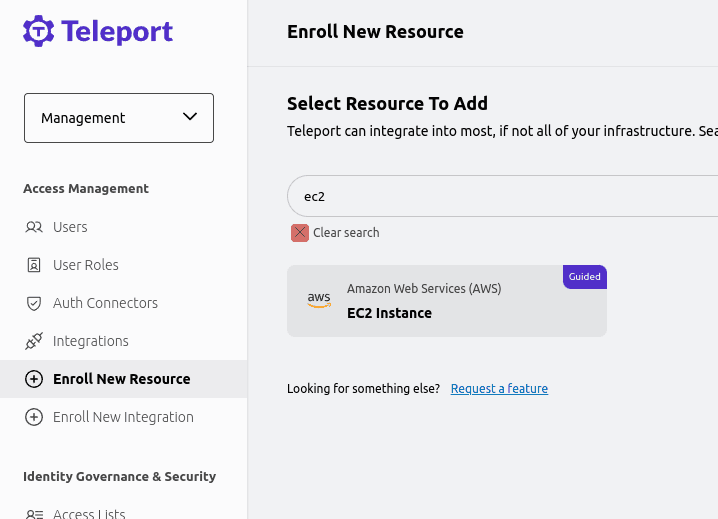Click the AWS logo on EC2 card

[319, 300]
